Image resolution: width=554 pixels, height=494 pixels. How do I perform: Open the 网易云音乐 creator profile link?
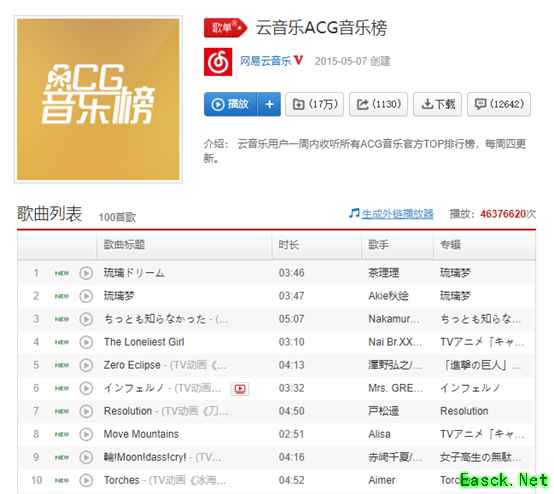(x=265, y=61)
